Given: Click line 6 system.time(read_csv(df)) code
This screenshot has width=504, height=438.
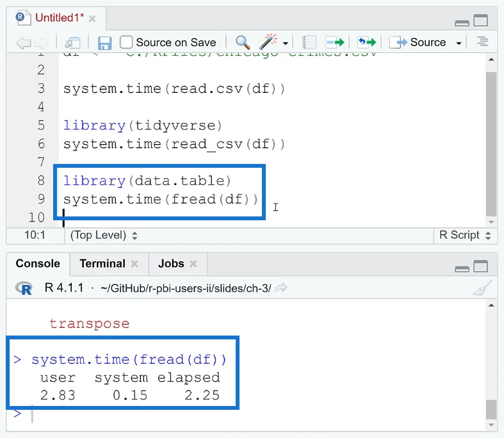Looking at the screenshot, I should pyautogui.click(x=174, y=144).
